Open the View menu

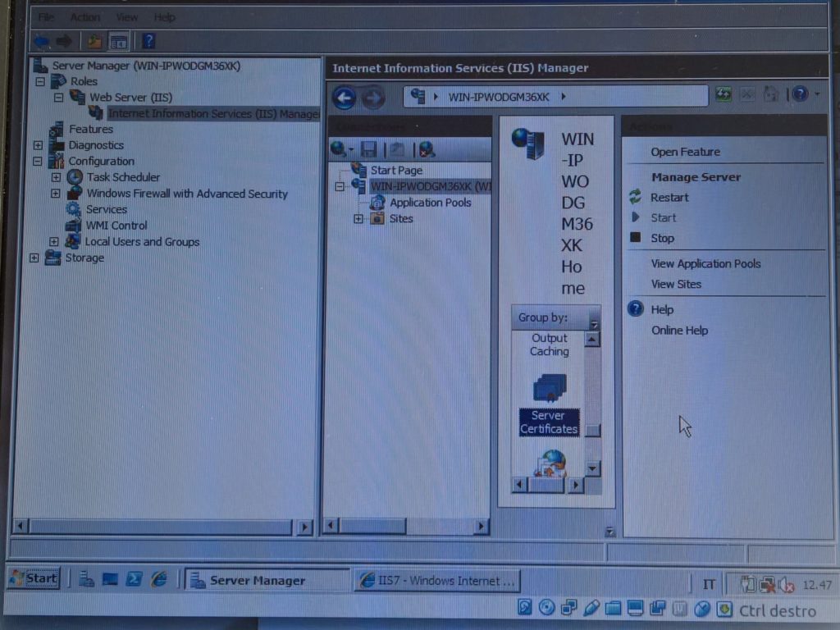pos(127,17)
